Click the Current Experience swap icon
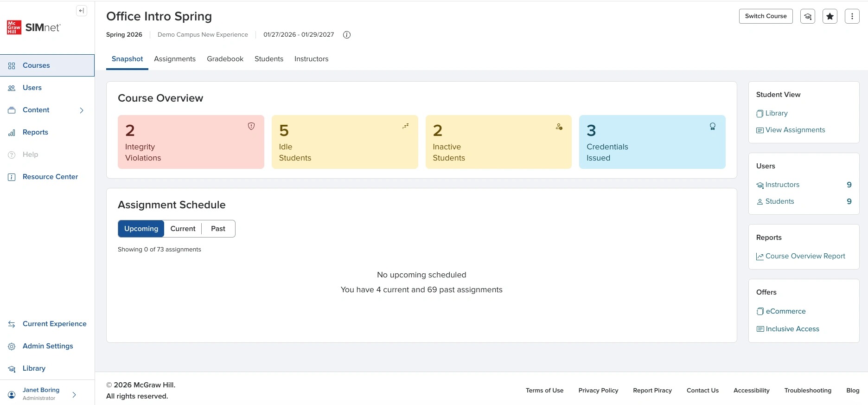The height and width of the screenshot is (405, 868). point(12,324)
